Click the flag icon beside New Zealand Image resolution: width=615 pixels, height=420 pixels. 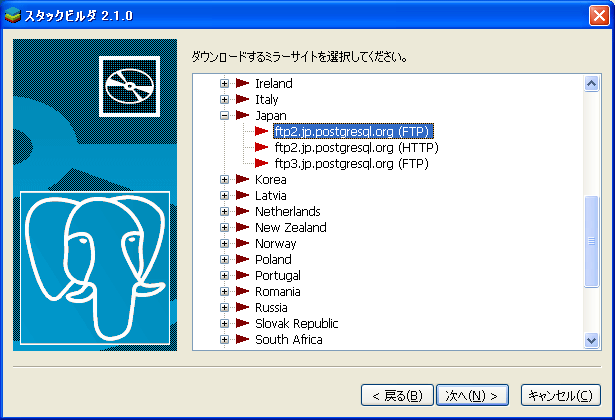click(242, 227)
